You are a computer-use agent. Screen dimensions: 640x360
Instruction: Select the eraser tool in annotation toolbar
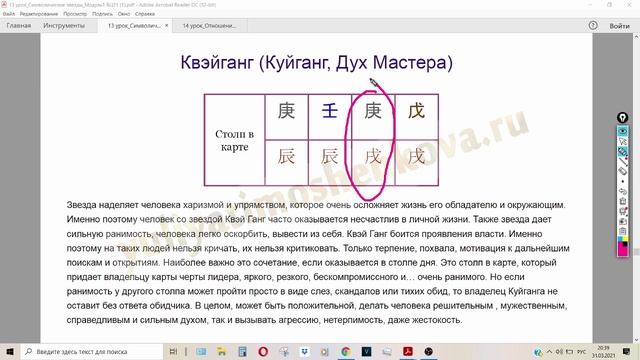pyautogui.click(x=622, y=171)
